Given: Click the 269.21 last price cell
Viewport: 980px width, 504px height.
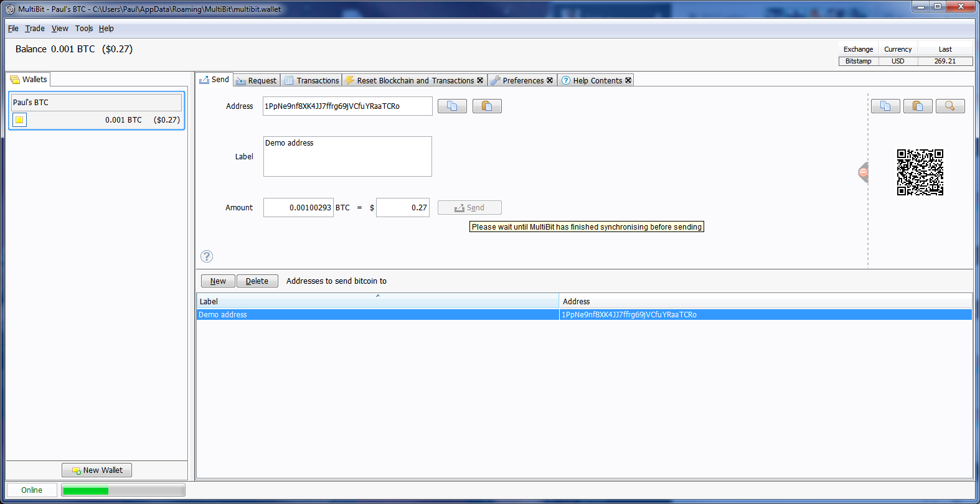Looking at the screenshot, I should click(945, 61).
